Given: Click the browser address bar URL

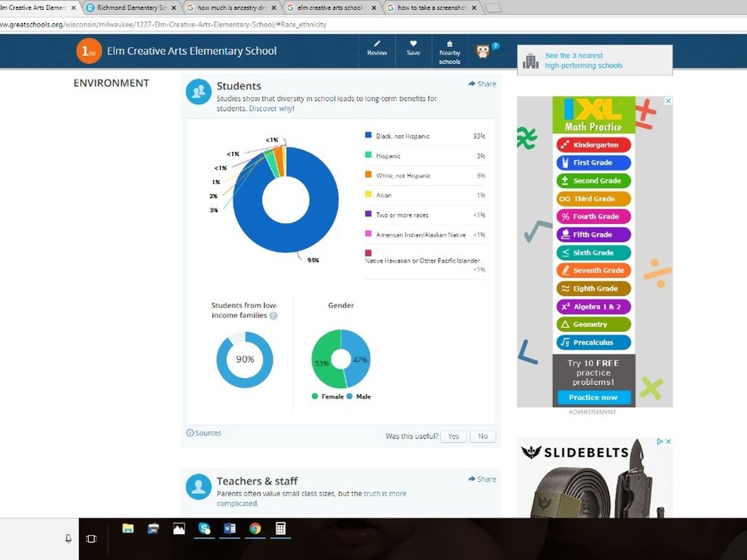Looking at the screenshot, I should (x=162, y=25).
